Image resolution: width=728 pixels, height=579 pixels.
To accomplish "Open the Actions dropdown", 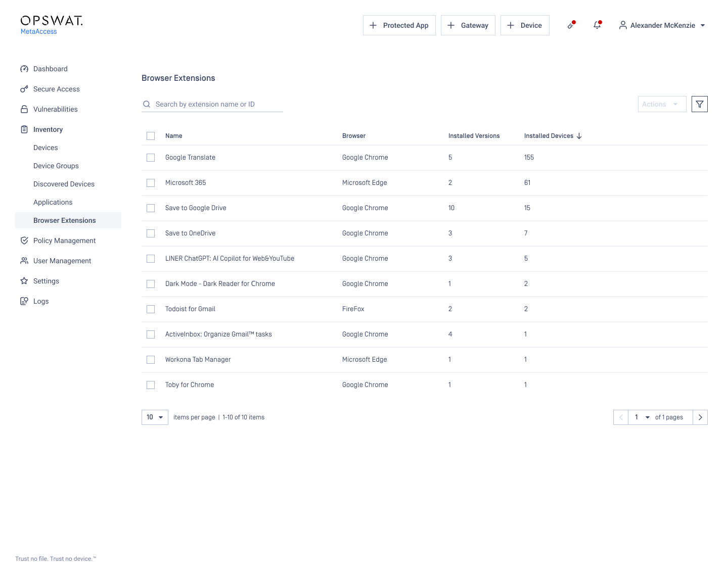I will [x=662, y=104].
